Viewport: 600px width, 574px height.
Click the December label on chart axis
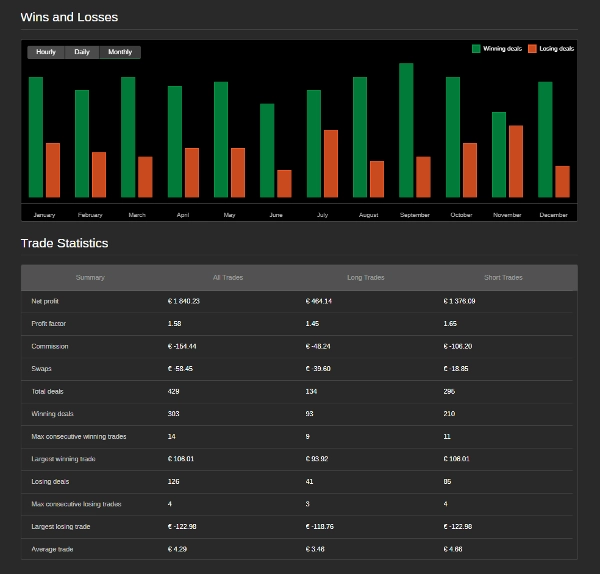[x=553, y=215]
